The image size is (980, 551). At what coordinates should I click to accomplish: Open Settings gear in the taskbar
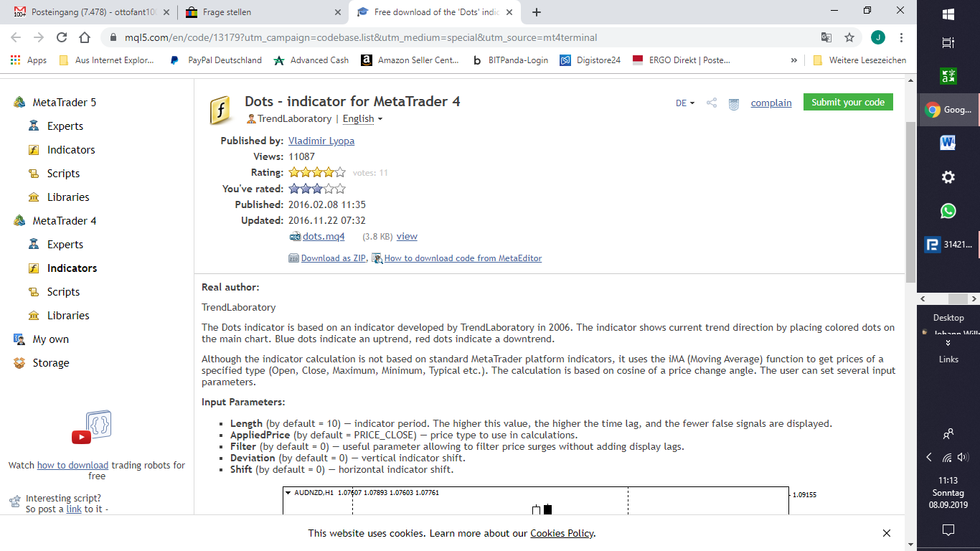(x=948, y=177)
